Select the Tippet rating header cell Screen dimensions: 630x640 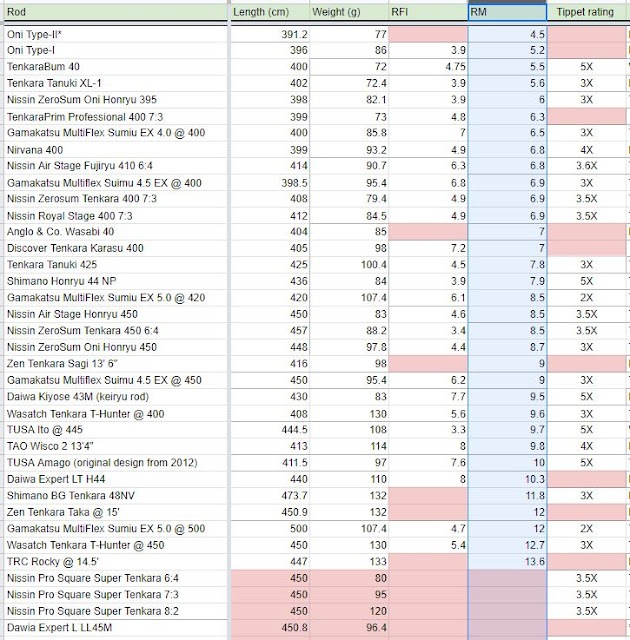(x=586, y=12)
